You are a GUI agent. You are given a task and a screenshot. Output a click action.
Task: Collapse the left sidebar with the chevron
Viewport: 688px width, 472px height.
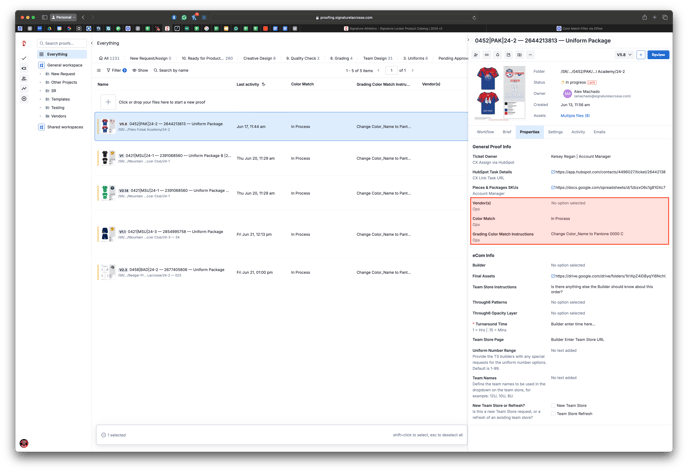coord(91,43)
